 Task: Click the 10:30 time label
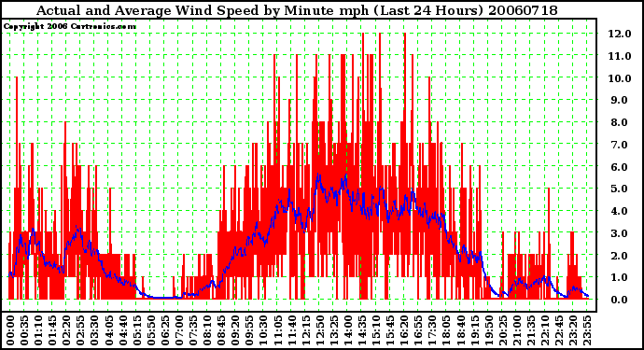click(x=263, y=330)
